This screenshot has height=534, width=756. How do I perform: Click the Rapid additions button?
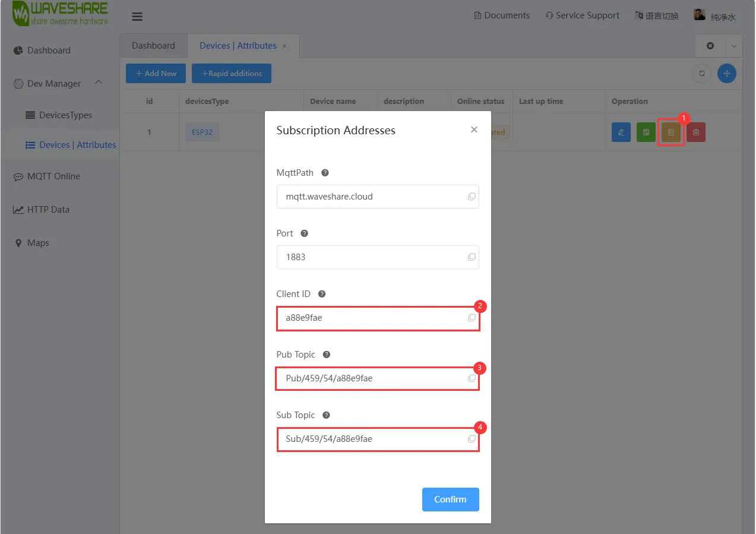point(231,74)
